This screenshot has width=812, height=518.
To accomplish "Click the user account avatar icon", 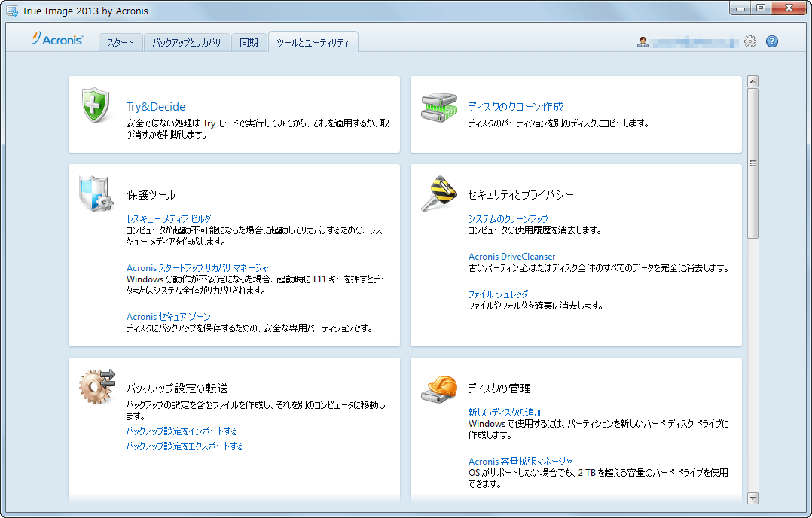I will (x=643, y=42).
